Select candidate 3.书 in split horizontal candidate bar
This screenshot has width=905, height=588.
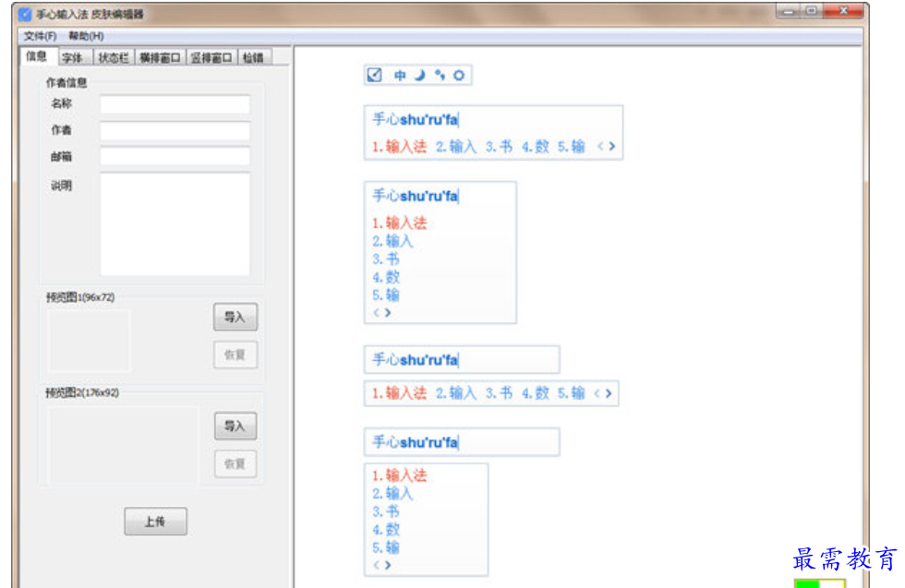pyautogui.click(x=499, y=393)
